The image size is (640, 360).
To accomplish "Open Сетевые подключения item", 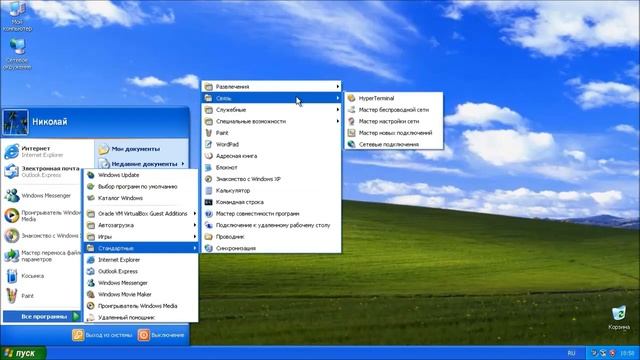I will click(x=393, y=144).
